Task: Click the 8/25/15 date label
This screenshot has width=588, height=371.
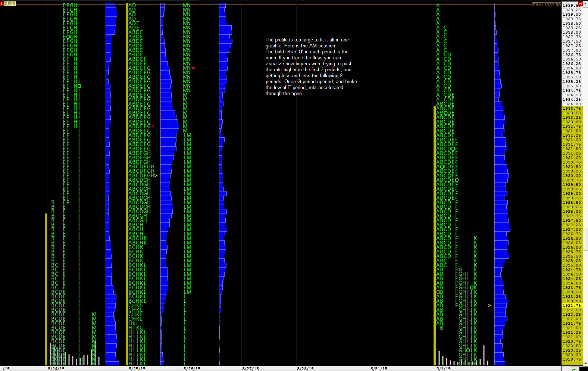Action: 137,369
